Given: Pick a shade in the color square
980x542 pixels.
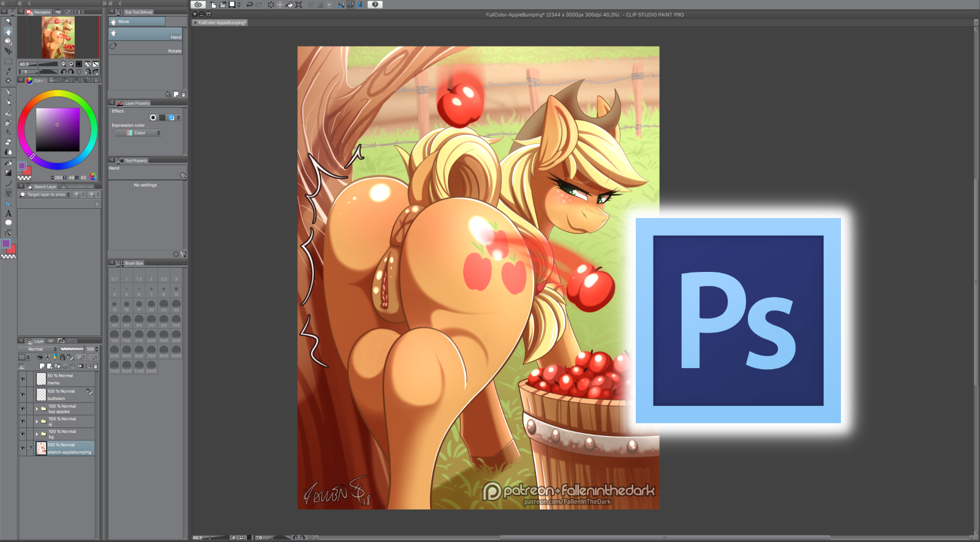Looking at the screenshot, I should coord(58,129).
